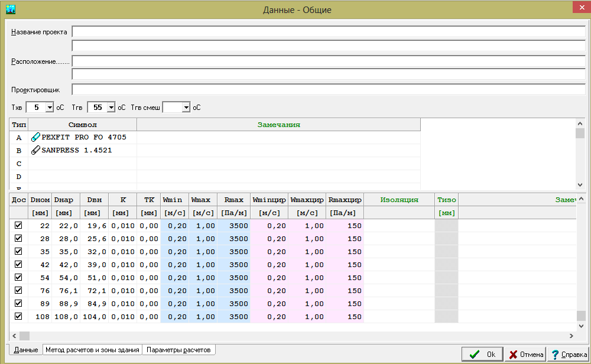Select empty type row C
The width and height of the screenshot is (591, 364).
tap(215, 164)
